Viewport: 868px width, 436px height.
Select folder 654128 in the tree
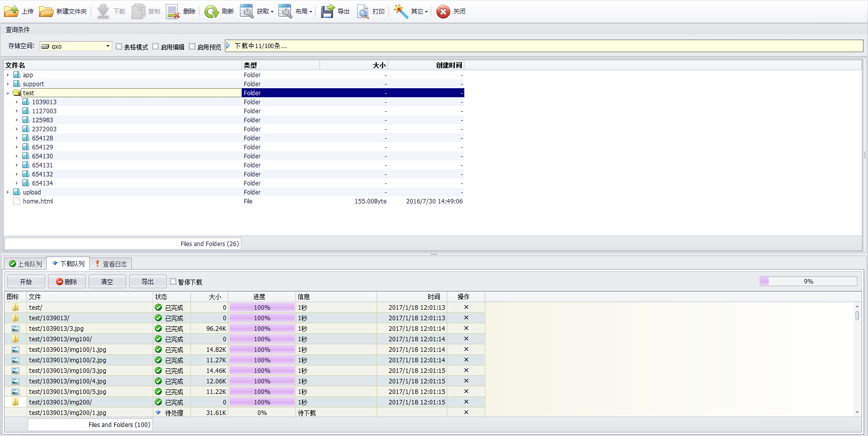point(43,138)
